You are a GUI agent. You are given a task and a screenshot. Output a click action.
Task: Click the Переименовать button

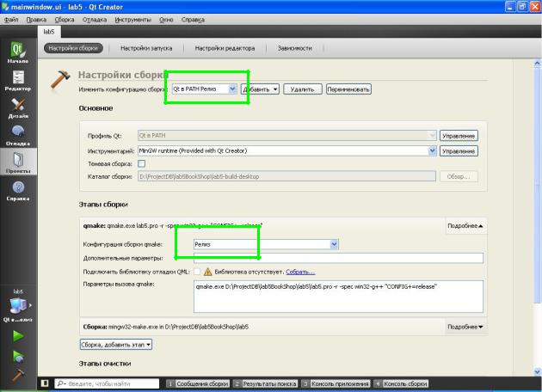(x=348, y=89)
